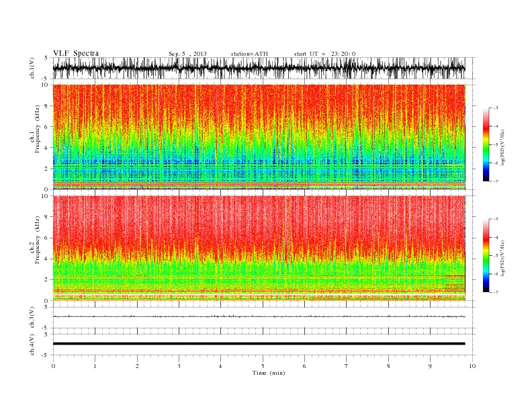The height and width of the screenshot is (411, 532).
Task: Click the time axis tick label "4"
Action: (220, 366)
